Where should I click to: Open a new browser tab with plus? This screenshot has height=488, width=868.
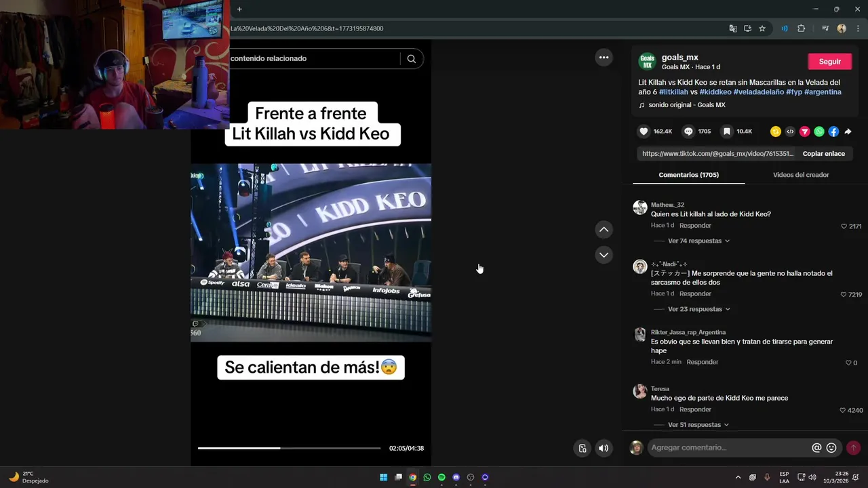pyautogui.click(x=239, y=9)
